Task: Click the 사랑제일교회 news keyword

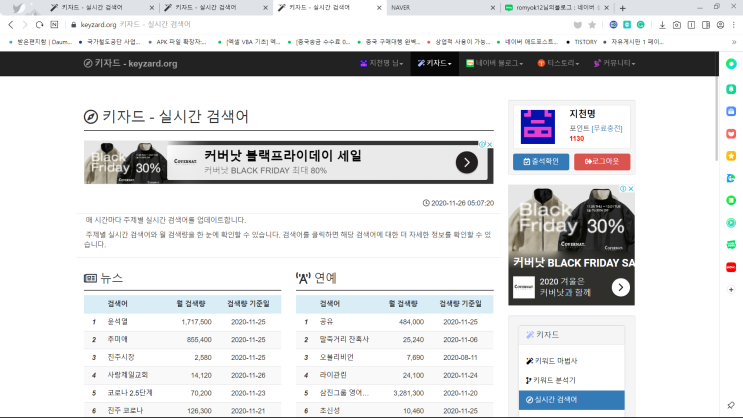Action: (x=127, y=375)
